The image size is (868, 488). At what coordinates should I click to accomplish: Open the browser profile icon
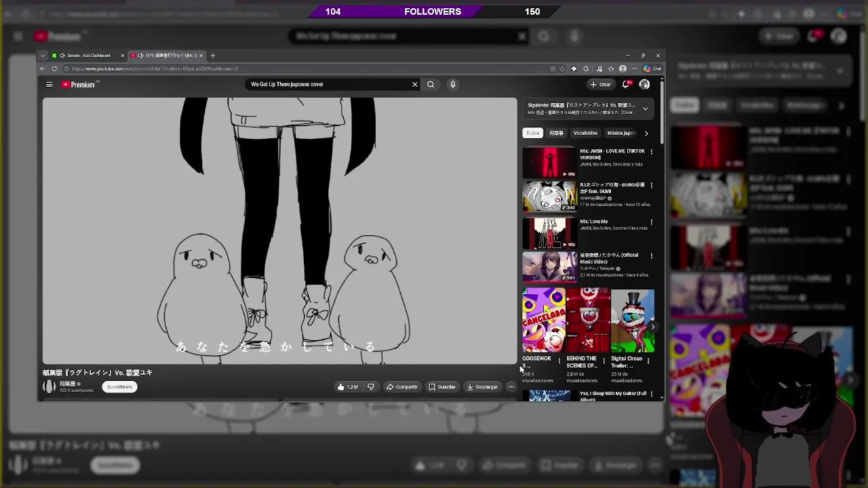623,68
